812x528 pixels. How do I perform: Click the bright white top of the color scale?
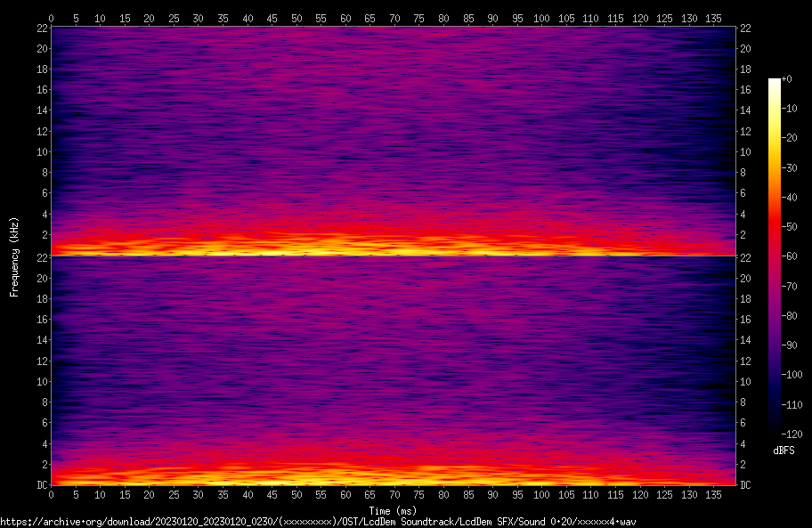click(x=774, y=82)
